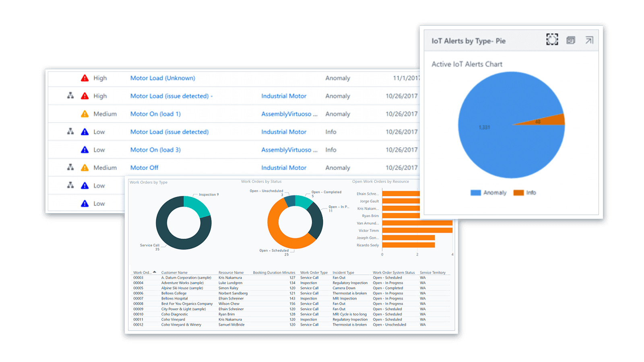Viewport: 644px width, 362px height.
Task: Select the orange Info pie slice
Action: [543, 120]
